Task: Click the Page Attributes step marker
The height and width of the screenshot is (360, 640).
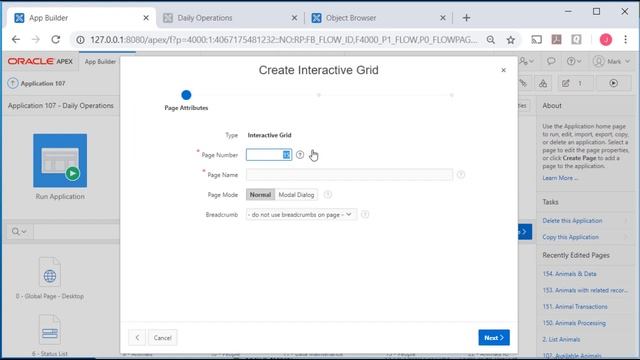Action: click(186, 95)
